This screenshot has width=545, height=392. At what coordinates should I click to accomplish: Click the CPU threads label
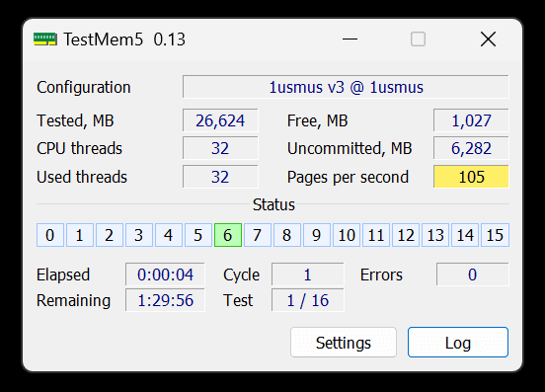[x=79, y=148]
